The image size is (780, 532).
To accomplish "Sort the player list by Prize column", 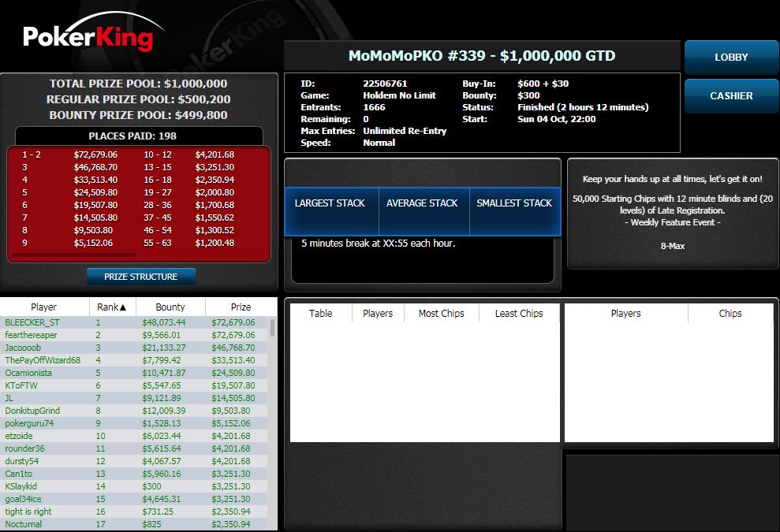I will (x=241, y=307).
